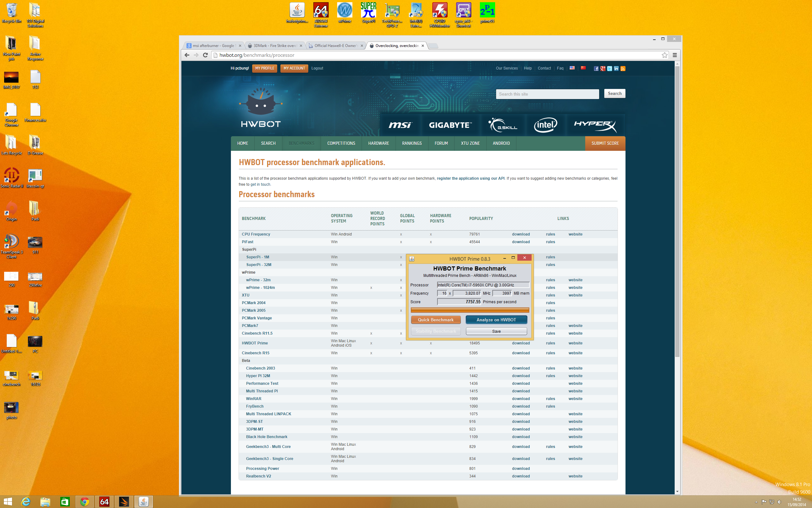This screenshot has height=508, width=812.
Task: Click the site Search button
Action: pos(614,94)
